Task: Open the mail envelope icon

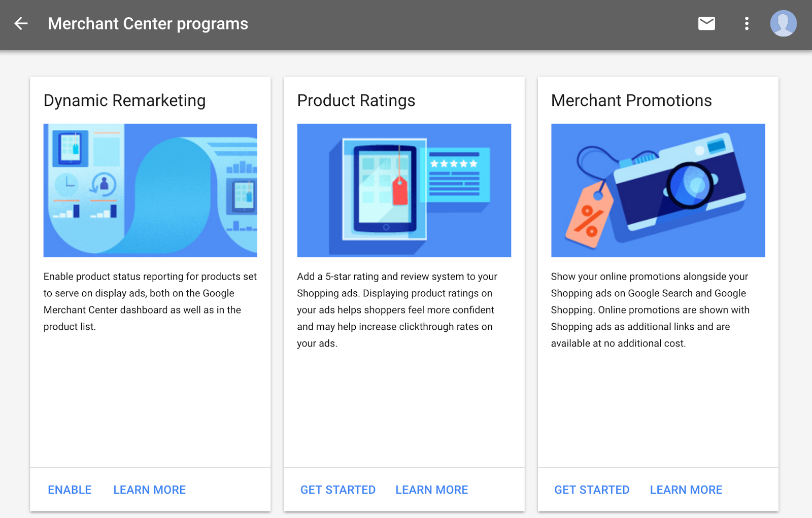Action: coord(706,23)
